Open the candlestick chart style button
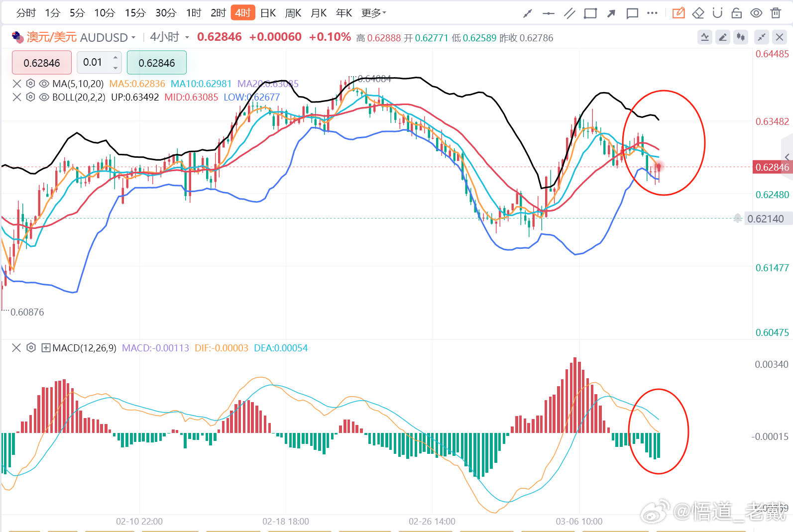This screenshot has width=793, height=532. coord(741,37)
